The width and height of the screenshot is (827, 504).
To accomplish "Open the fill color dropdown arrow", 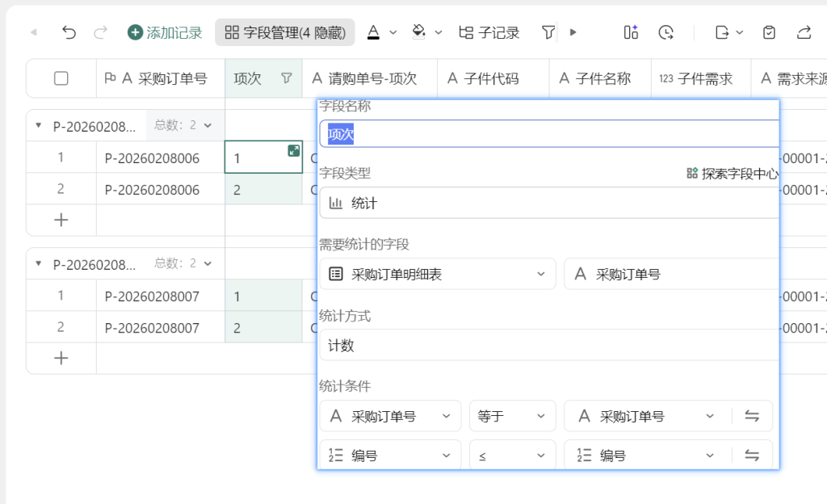I will 439,32.
